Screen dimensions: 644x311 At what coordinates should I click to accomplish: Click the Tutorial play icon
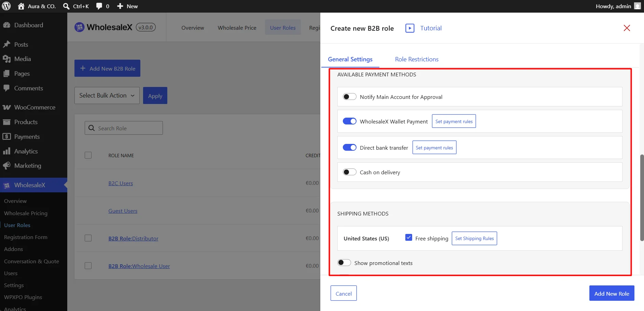(x=410, y=28)
